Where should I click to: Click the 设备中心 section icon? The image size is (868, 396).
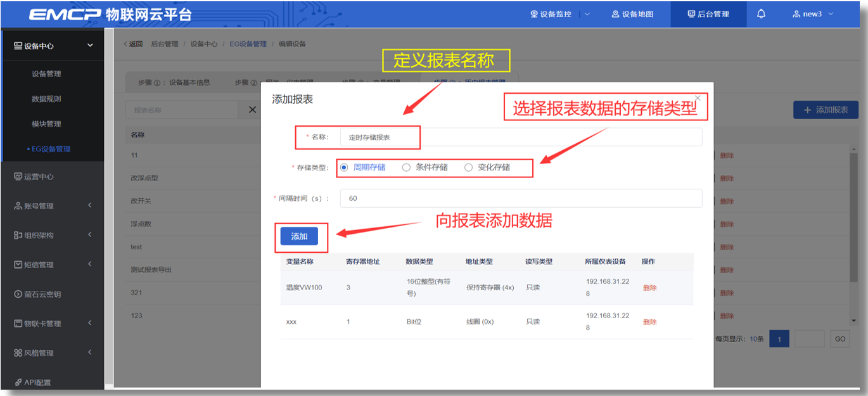click(18, 46)
